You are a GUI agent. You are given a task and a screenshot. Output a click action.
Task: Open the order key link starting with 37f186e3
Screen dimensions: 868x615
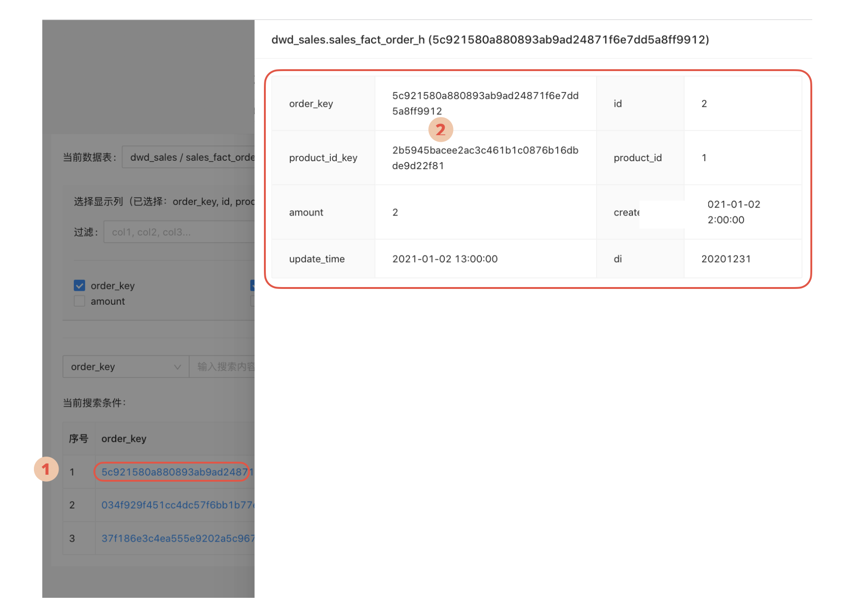coord(177,538)
